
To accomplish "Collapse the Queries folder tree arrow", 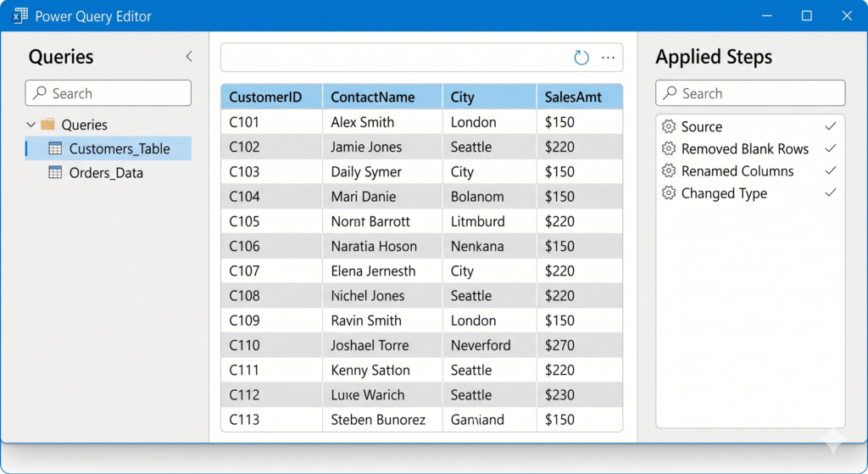I will (x=31, y=125).
